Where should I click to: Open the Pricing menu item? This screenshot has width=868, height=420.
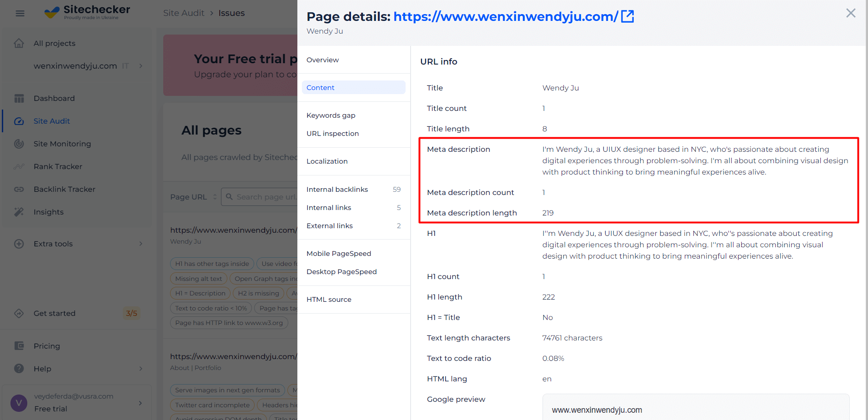pos(47,346)
